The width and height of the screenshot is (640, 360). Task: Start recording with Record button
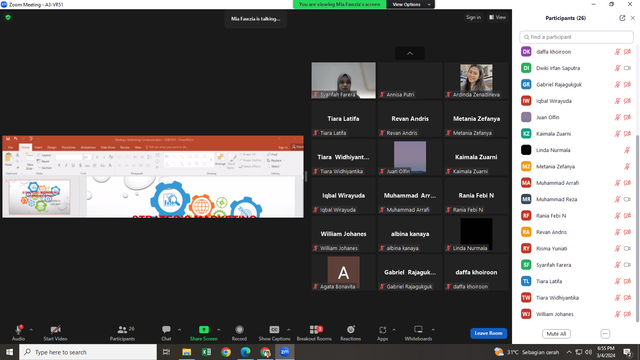[x=239, y=332]
